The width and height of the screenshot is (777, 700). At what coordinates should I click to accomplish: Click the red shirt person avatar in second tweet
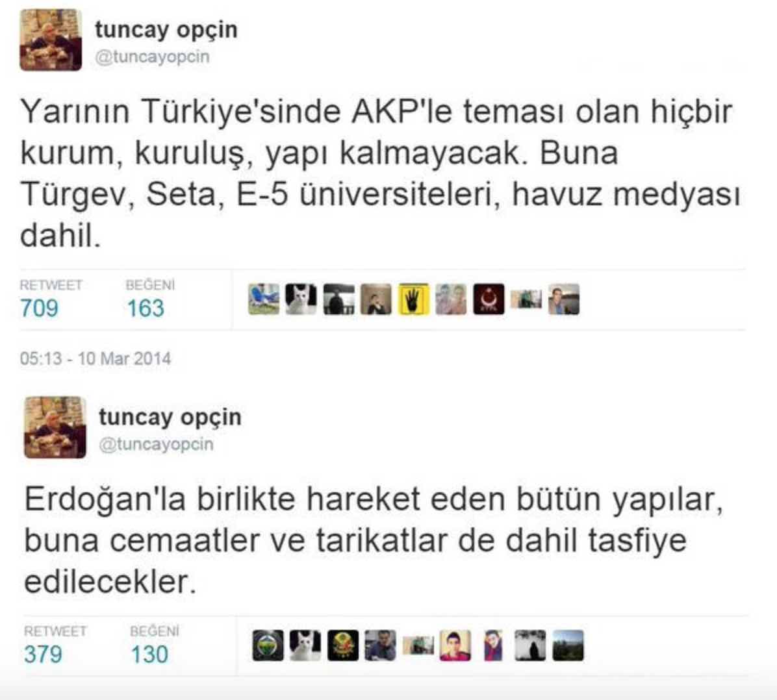(455, 645)
